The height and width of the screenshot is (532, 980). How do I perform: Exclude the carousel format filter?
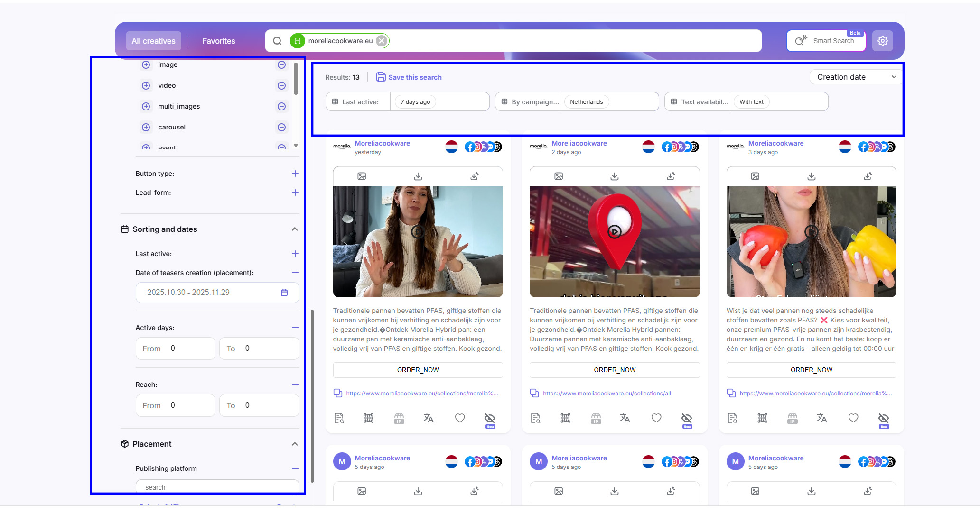[281, 128]
